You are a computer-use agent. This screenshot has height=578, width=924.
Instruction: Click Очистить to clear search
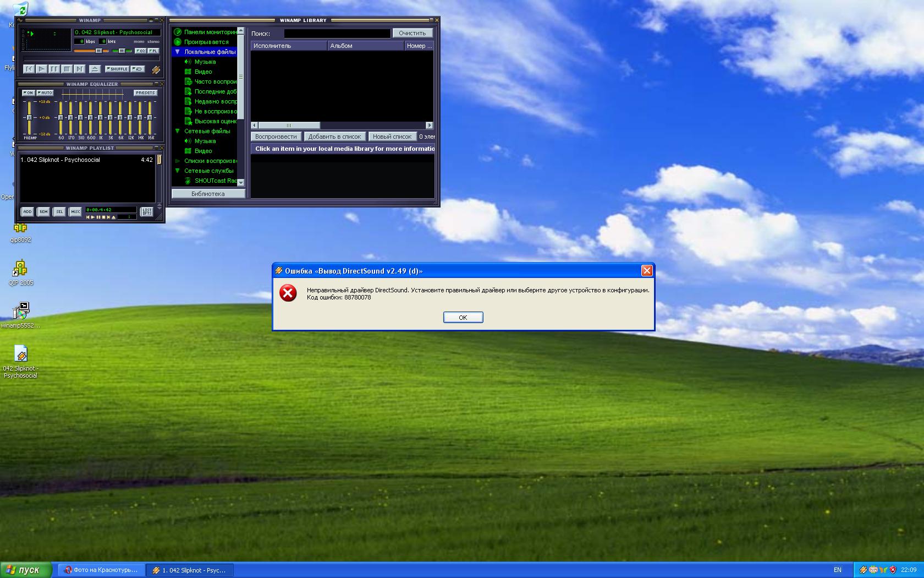point(413,34)
